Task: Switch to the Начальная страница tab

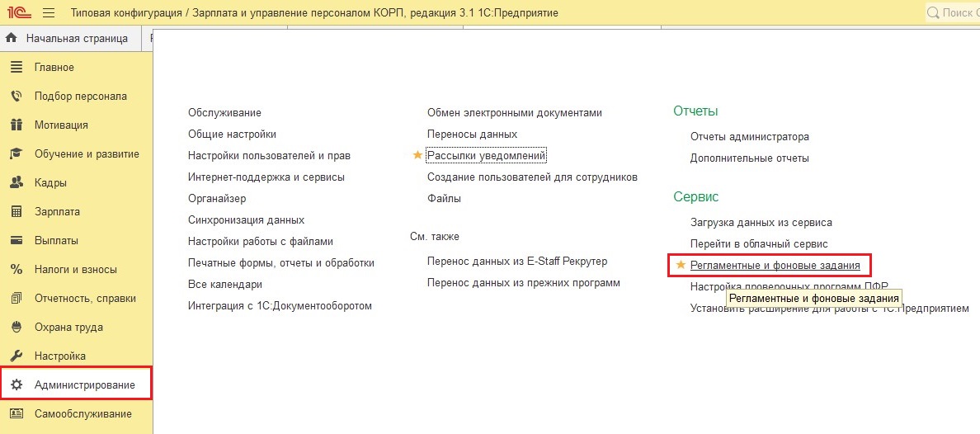Action: click(71, 38)
